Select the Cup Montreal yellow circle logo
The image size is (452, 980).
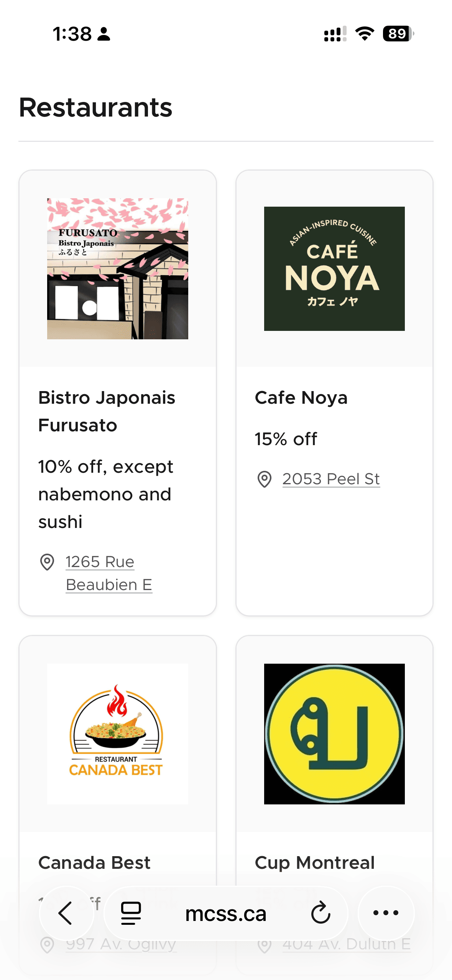click(334, 734)
